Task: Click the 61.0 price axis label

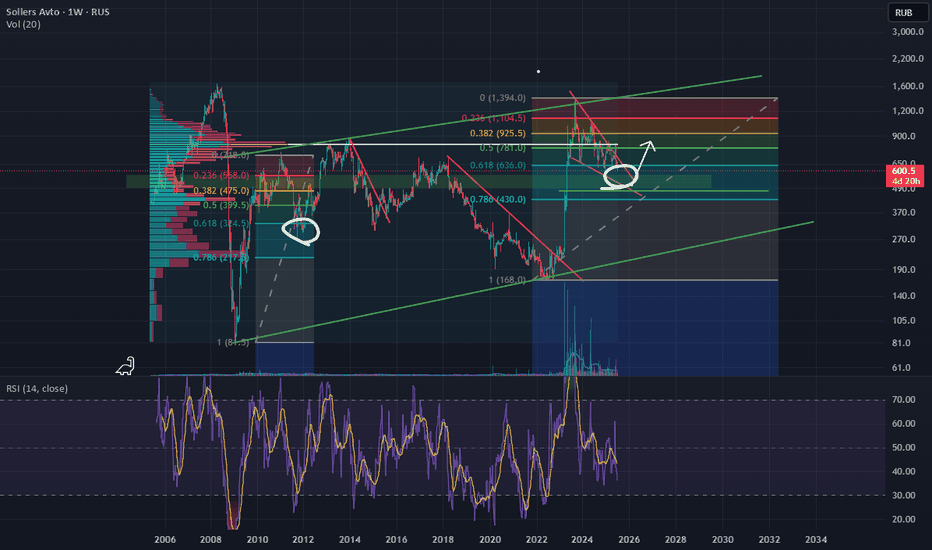Action: point(901,367)
